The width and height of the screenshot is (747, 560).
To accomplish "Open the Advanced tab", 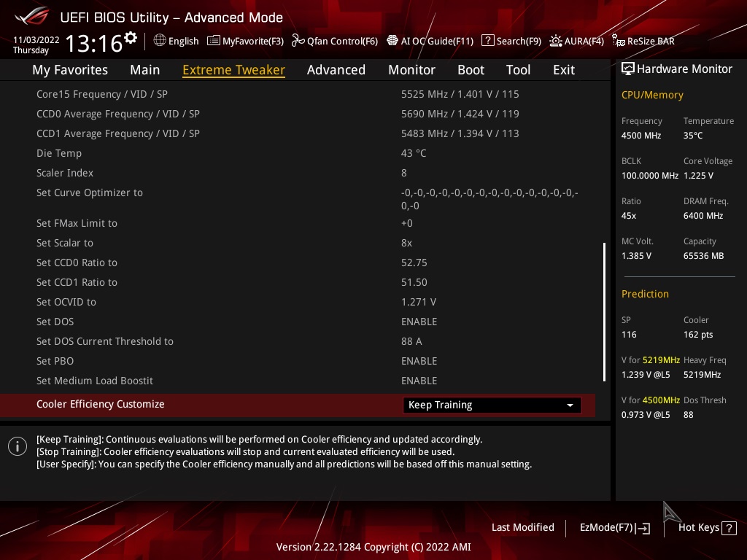I will coord(336,70).
